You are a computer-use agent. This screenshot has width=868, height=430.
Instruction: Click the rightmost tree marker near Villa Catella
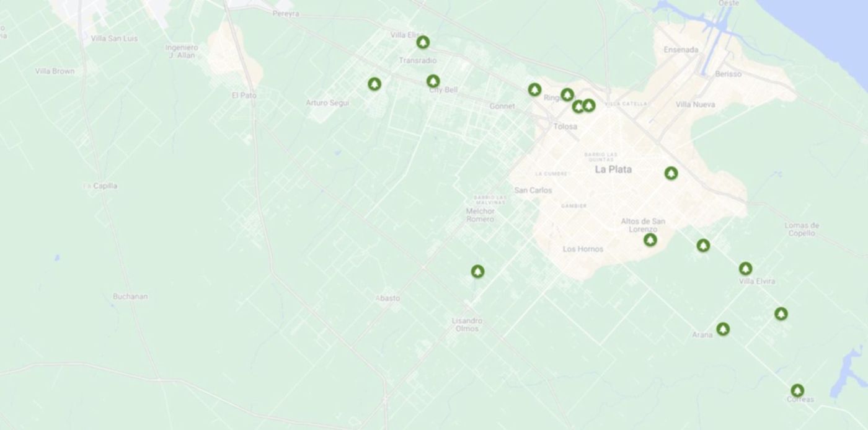point(589,105)
